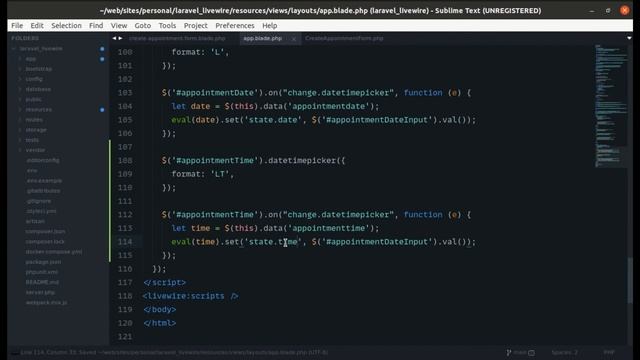Open the View menu
The image size is (640, 360).
point(119,25)
